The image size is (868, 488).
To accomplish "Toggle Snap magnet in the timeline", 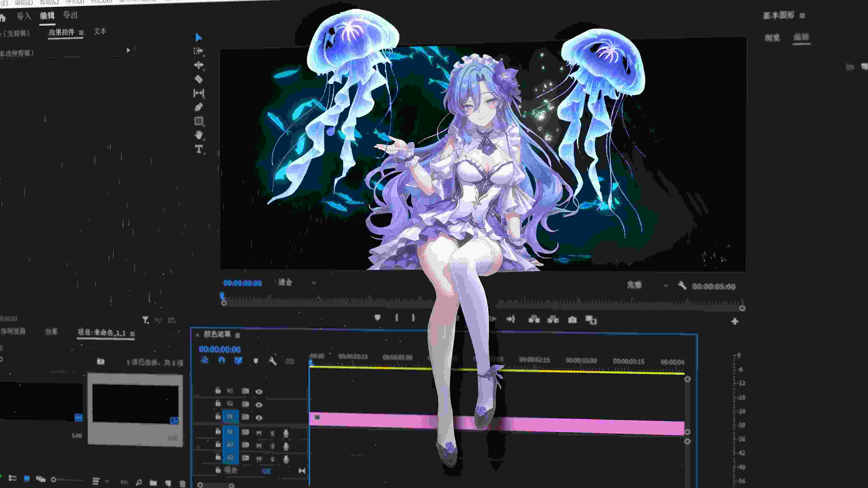I will [221, 360].
